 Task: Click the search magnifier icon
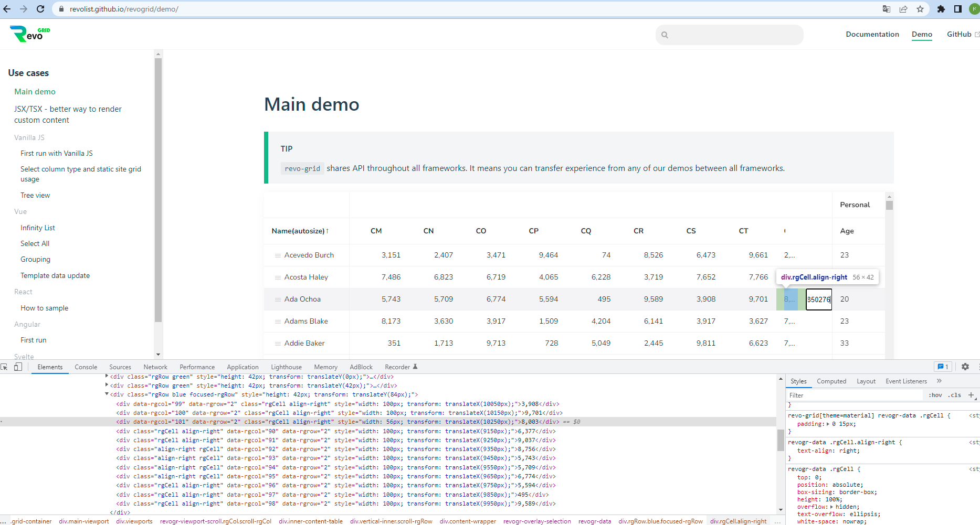click(665, 35)
